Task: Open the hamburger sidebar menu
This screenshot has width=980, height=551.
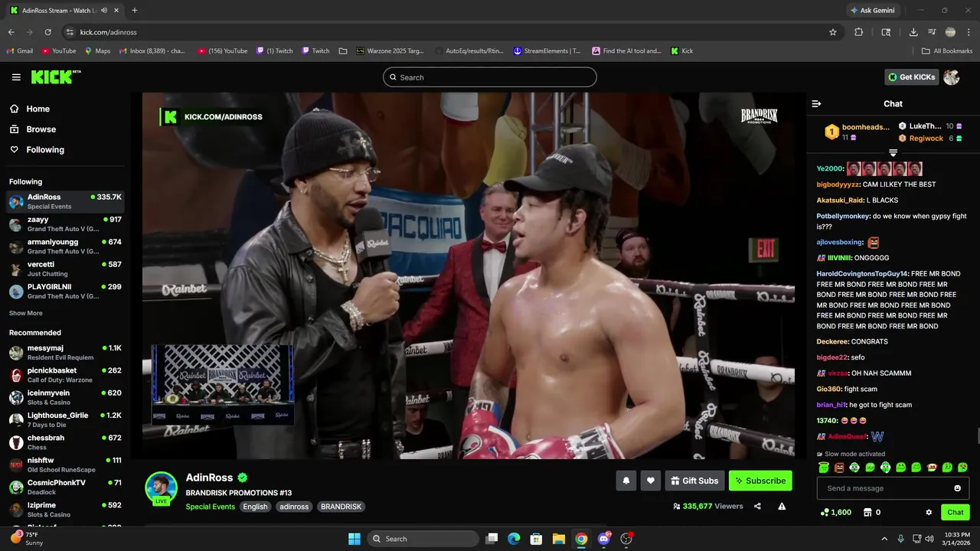Action: coord(16,77)
